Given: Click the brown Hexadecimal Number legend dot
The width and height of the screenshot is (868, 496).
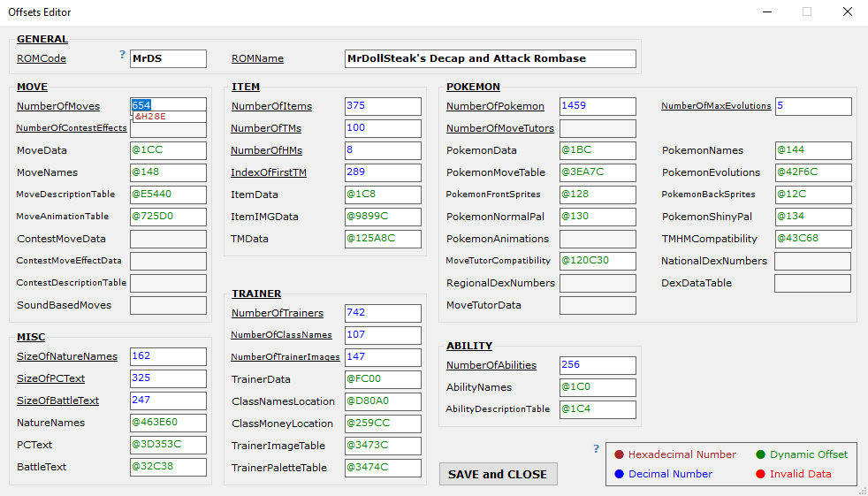Looking at the screenshot, I should [619, 454].
